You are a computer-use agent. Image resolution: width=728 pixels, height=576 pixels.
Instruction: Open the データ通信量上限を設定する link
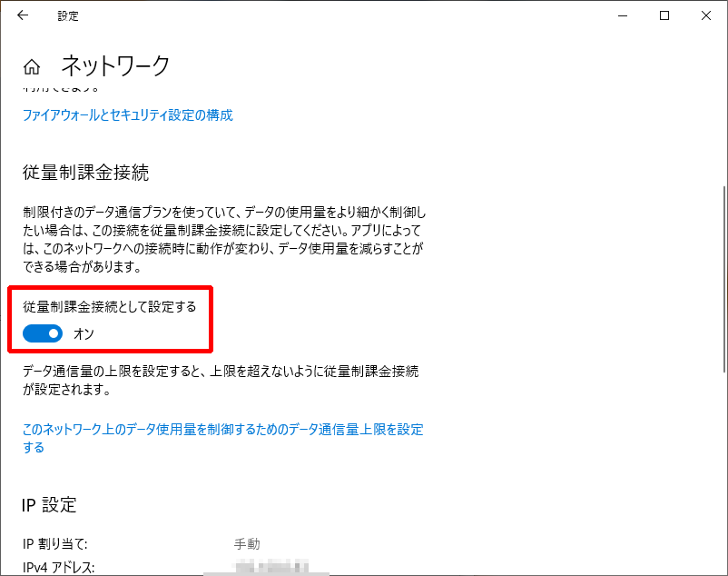click(x=223, y=438)
